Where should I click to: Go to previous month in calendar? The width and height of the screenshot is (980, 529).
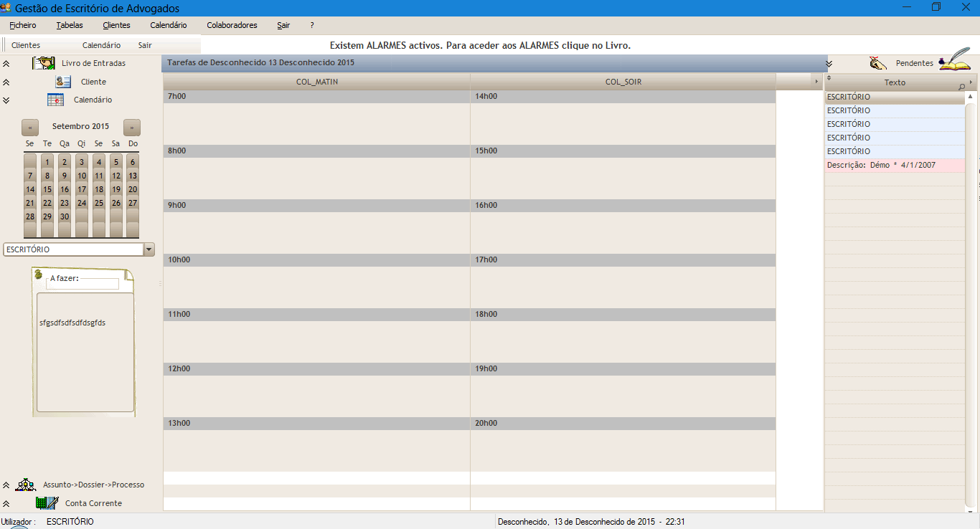pos(30,127)
